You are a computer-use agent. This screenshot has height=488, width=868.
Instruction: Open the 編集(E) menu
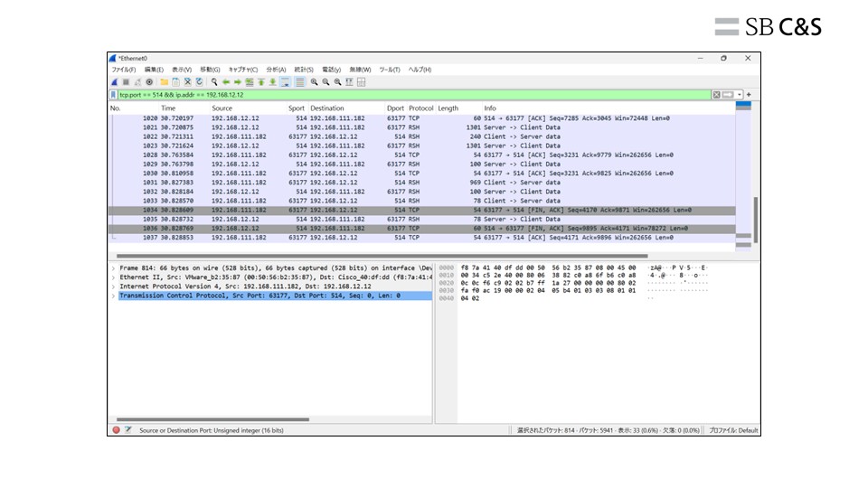[154, 70]
